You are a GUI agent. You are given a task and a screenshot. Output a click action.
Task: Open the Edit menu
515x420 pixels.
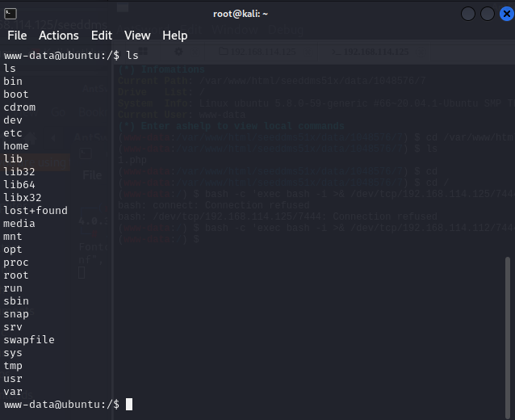click(x=102, y=36)
